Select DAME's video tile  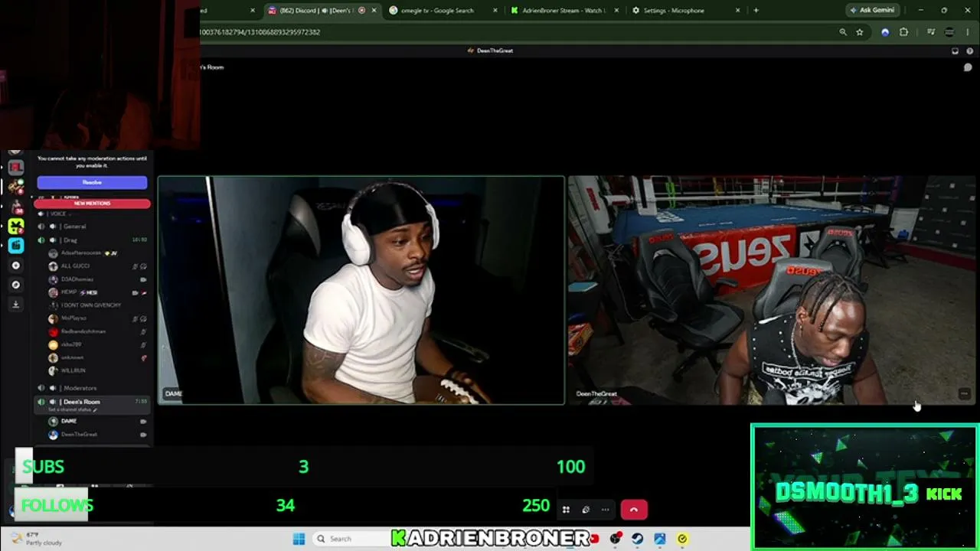[x=361, y=291]
